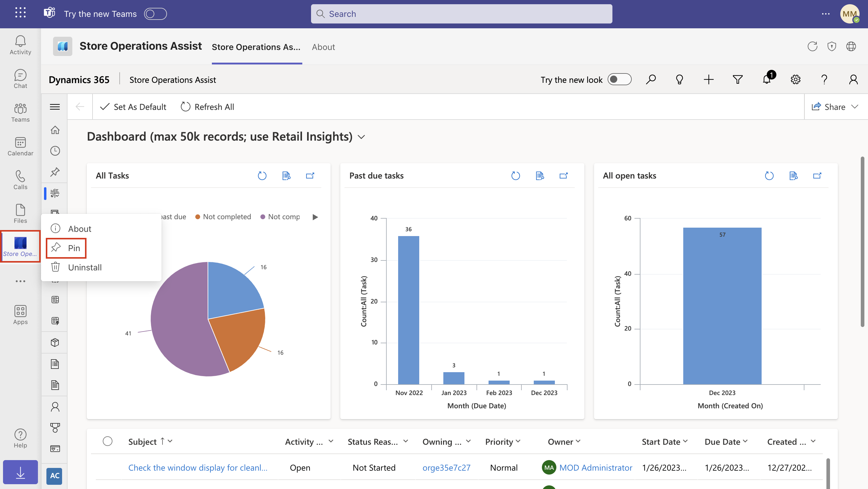Open Calls in the Teams sidebar
Screen dimensions: 868x489
click(20, 180)
